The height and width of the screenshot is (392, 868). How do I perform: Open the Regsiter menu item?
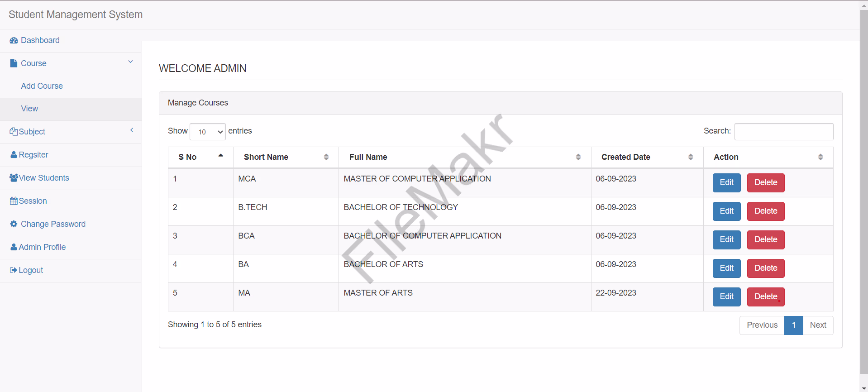[x=71, y=155]
